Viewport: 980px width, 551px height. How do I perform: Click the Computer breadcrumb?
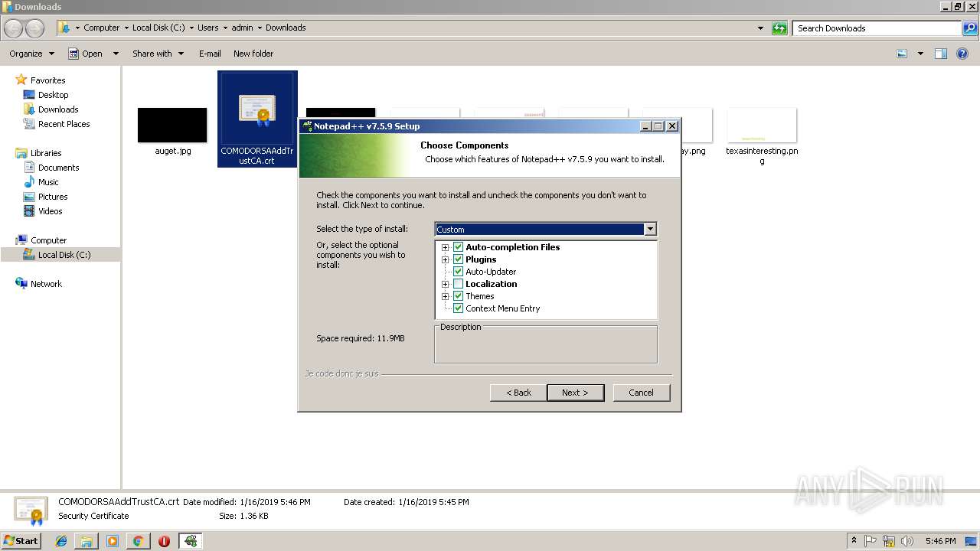pyautogui.click(x=101, y=28)
